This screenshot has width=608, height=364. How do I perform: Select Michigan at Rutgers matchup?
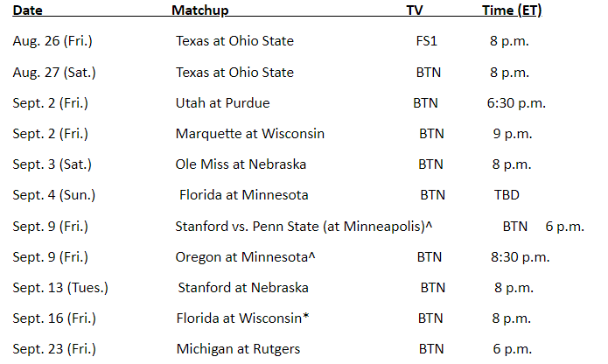point(238,349)
